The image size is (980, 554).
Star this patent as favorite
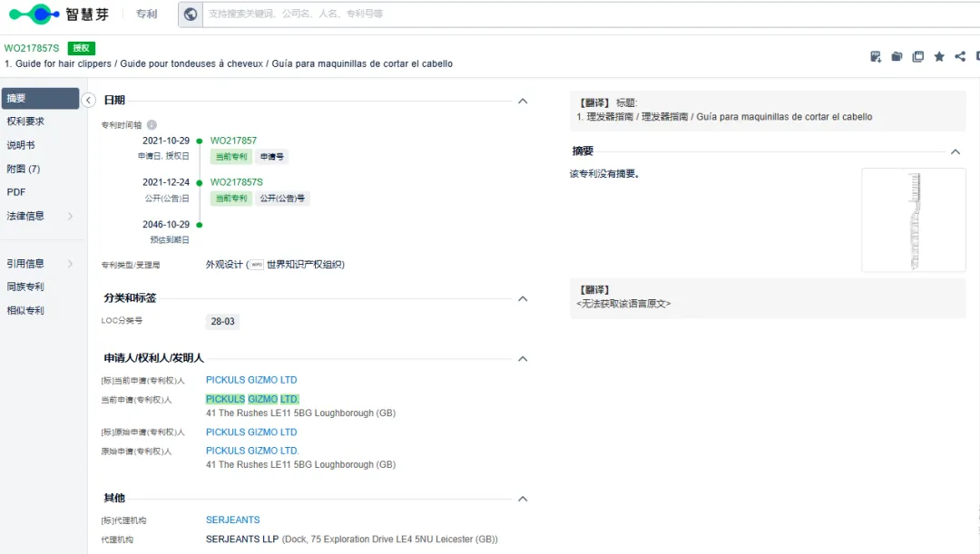point(939,57)
